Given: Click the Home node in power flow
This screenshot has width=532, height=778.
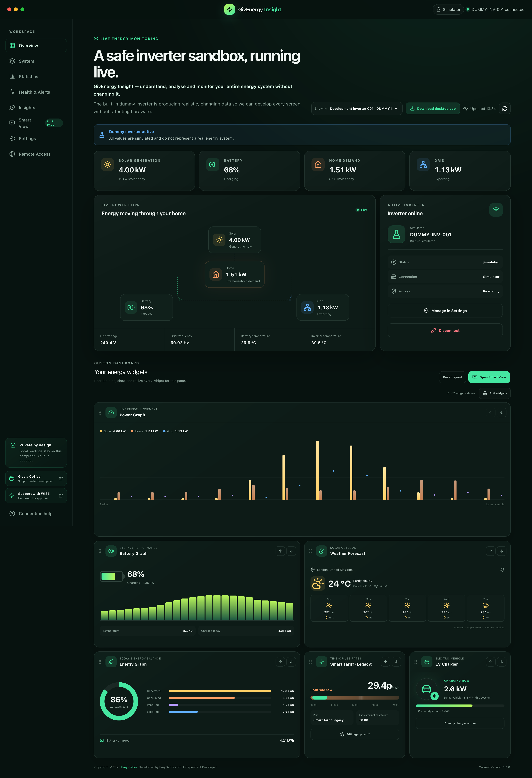Looking at the screenshot, I should (x=234, y=274).
